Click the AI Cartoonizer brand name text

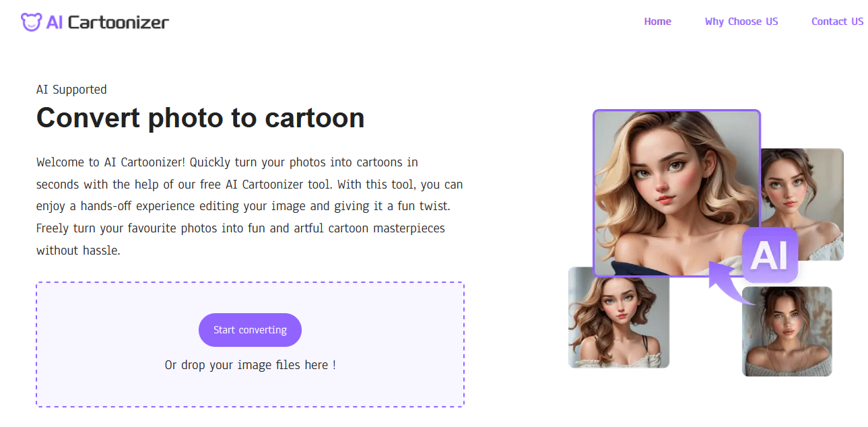(108, 22)
